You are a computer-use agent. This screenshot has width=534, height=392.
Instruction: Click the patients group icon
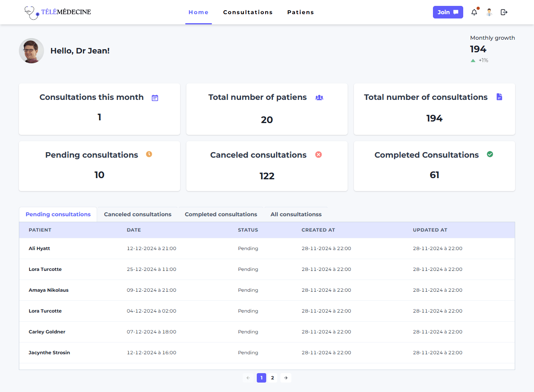[x=319, y=98]
